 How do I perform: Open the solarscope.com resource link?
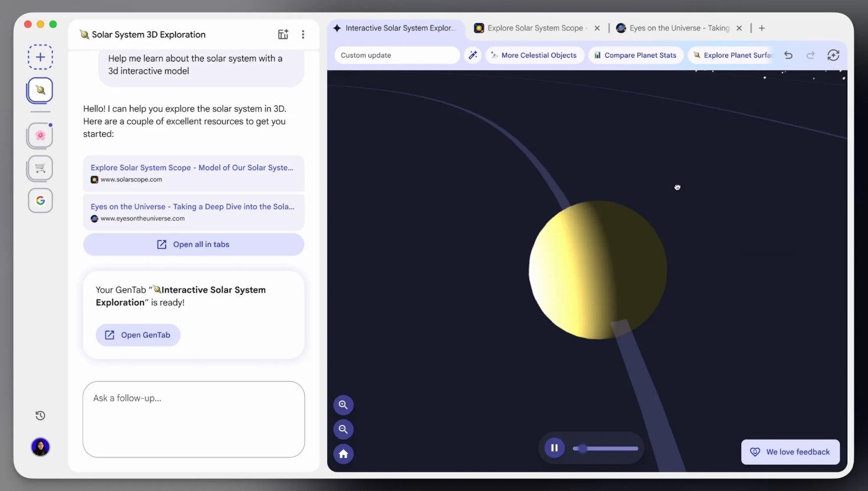click(192, 168)
